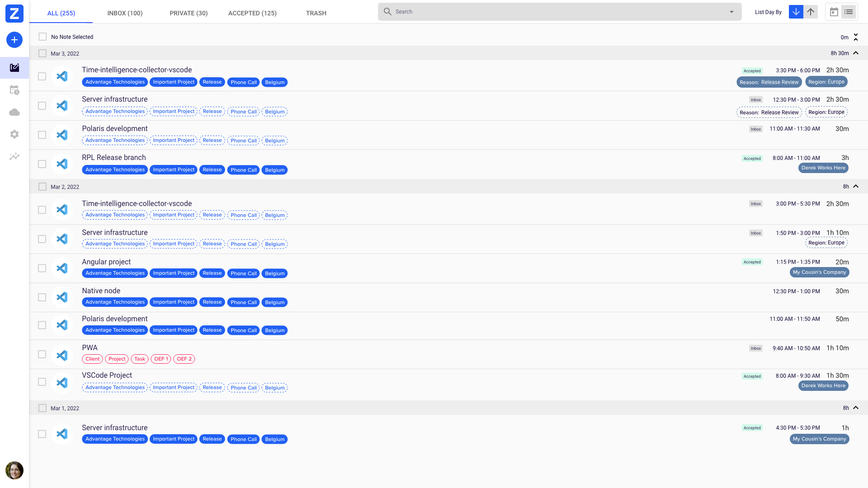
Task: Open the PRIVATE (30) tab
Action: (x=189, y=13)
